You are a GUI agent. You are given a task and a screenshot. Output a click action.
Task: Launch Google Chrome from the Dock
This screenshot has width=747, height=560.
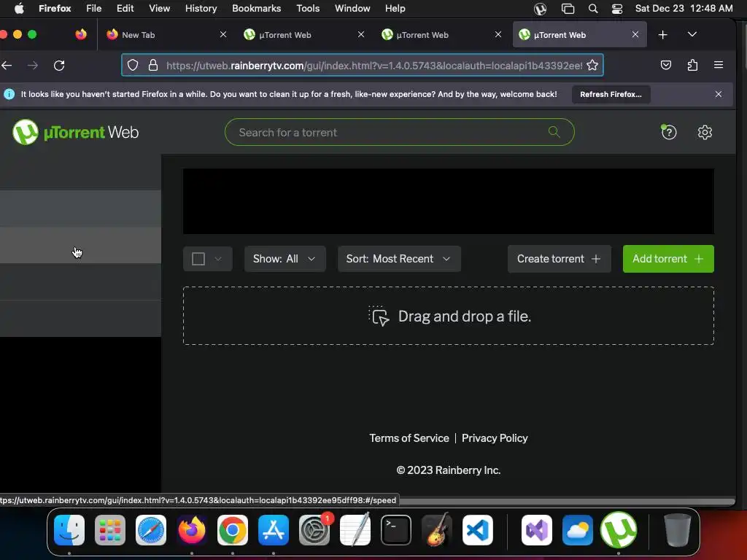233,529
